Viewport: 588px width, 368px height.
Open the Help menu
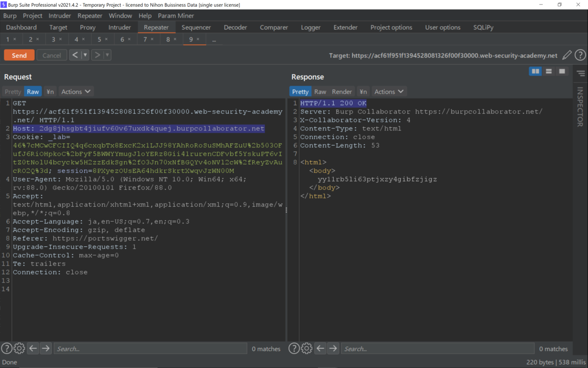(145, 16)
